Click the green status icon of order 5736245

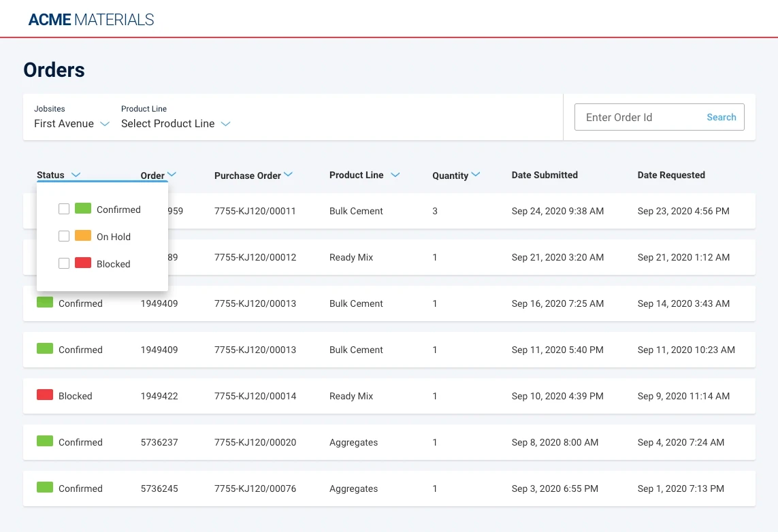click(x=45, y=487)
